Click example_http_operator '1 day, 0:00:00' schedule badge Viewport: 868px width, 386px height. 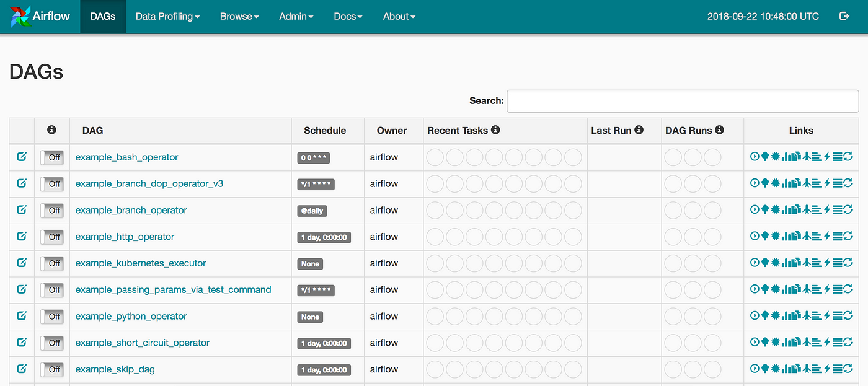click(324, 237)
